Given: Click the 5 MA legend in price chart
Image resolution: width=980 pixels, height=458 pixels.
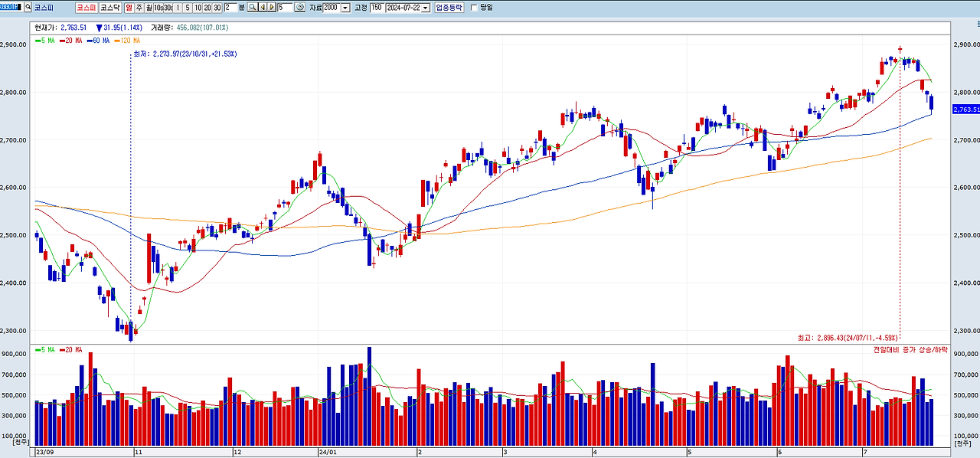Looking at the screenshot, I should tap(45, 40).
